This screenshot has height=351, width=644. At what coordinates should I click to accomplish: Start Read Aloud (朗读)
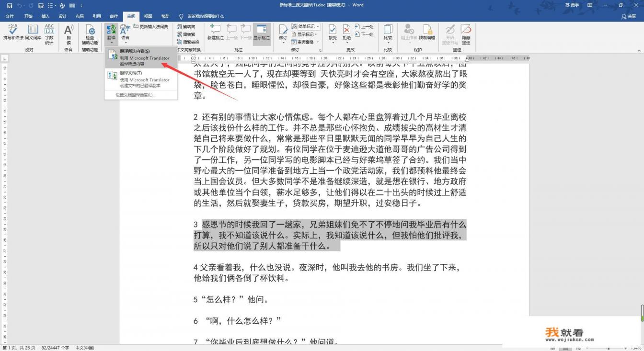pyautogui.click(x=69, y=34)
